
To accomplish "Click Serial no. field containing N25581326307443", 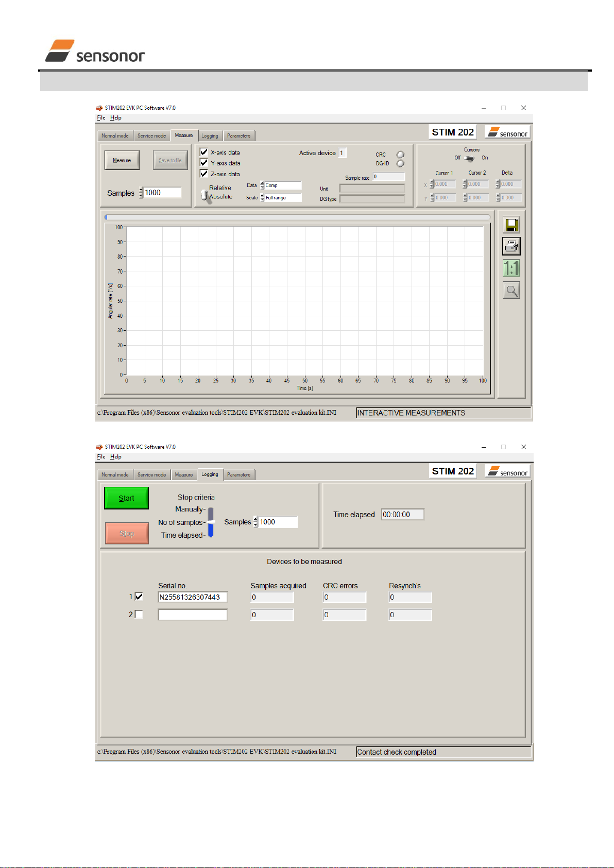I will pos(193,597).
